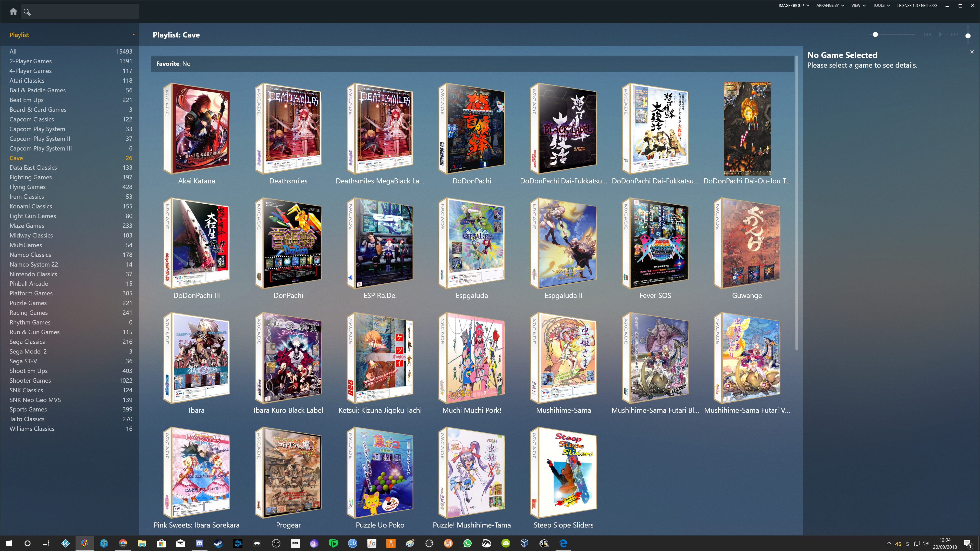Screen dimensions: 980x551
Task: Open the Mail app from taskbar
Action: click(x=180, y=543)
